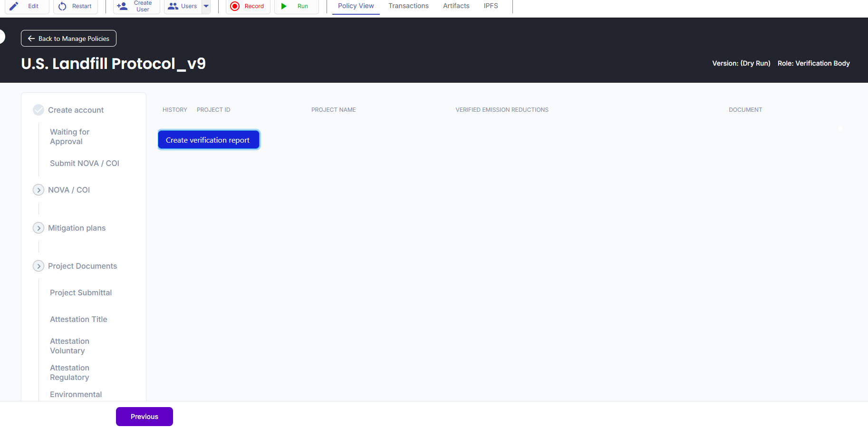Select the Project Submittal step
The height and width of the screenshot is (428, 868).
coord(81,292)
